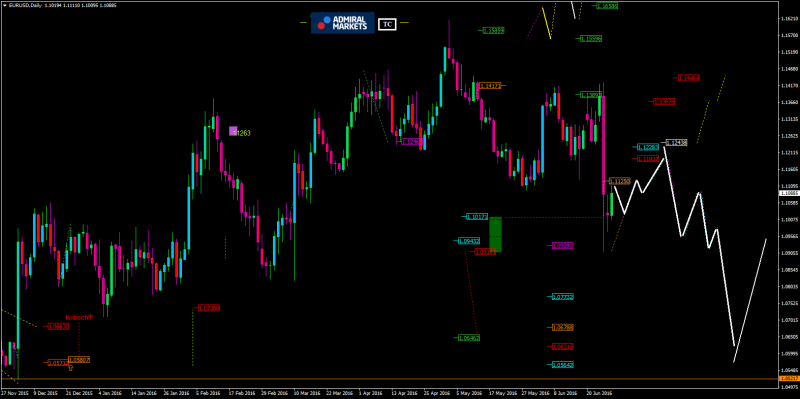Select the green rectangle near 17 May 2016
Viewport: 800px width, 399px height.
tap(495, 234)
